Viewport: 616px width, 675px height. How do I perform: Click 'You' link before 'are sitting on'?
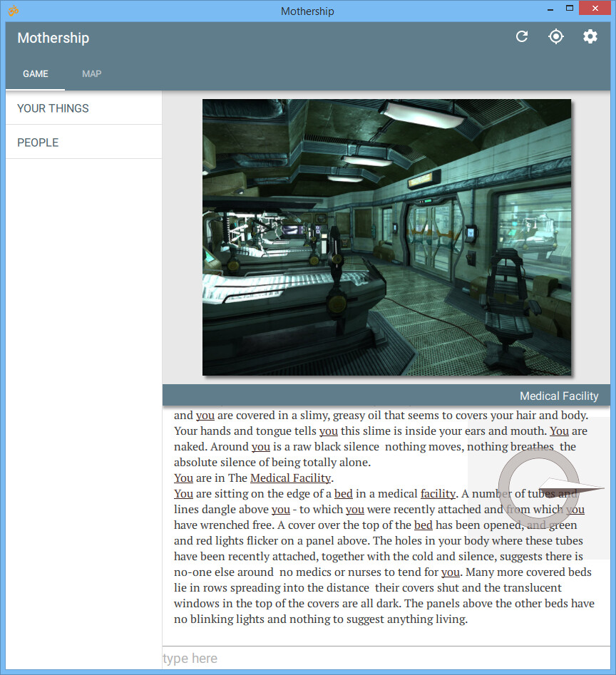click(183, 494)
